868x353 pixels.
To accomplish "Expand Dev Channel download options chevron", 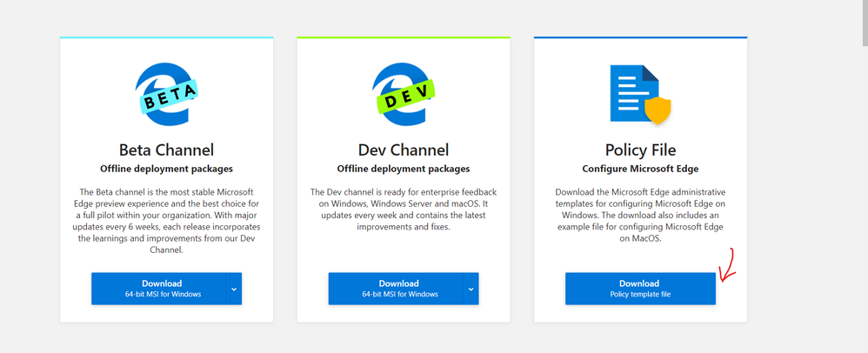I will point(471,289).
